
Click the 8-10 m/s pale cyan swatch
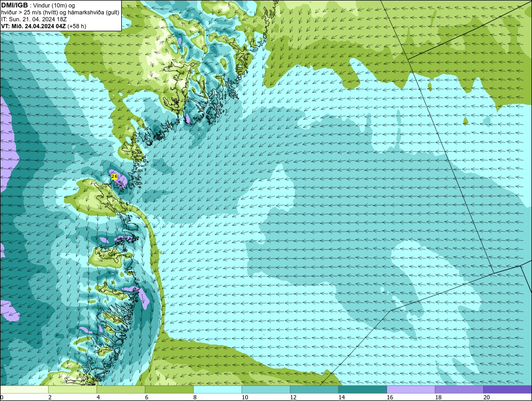tap(218, 389)
